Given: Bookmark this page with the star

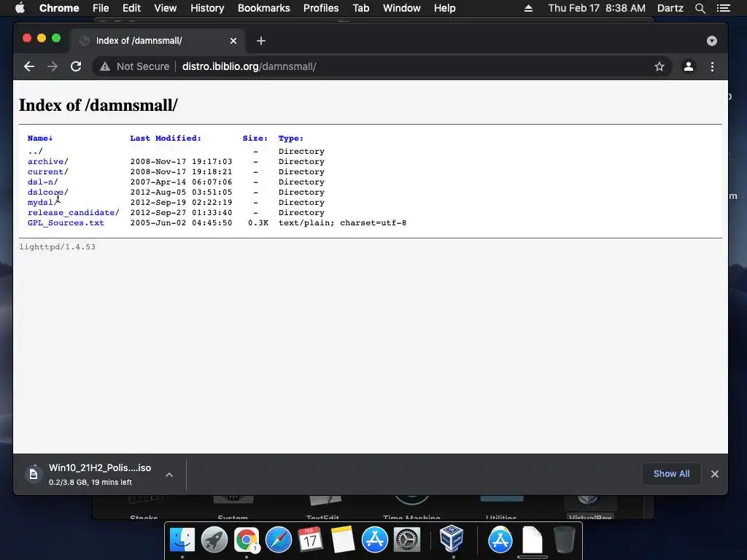Looking at the screenshot, I should pyautogui.click(x=659, y=66).
